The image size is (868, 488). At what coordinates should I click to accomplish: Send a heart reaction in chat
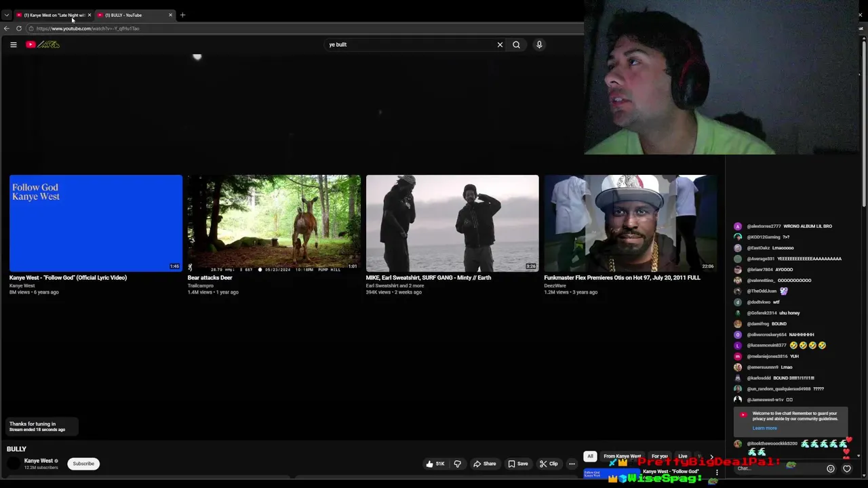[x=847, y=468]
